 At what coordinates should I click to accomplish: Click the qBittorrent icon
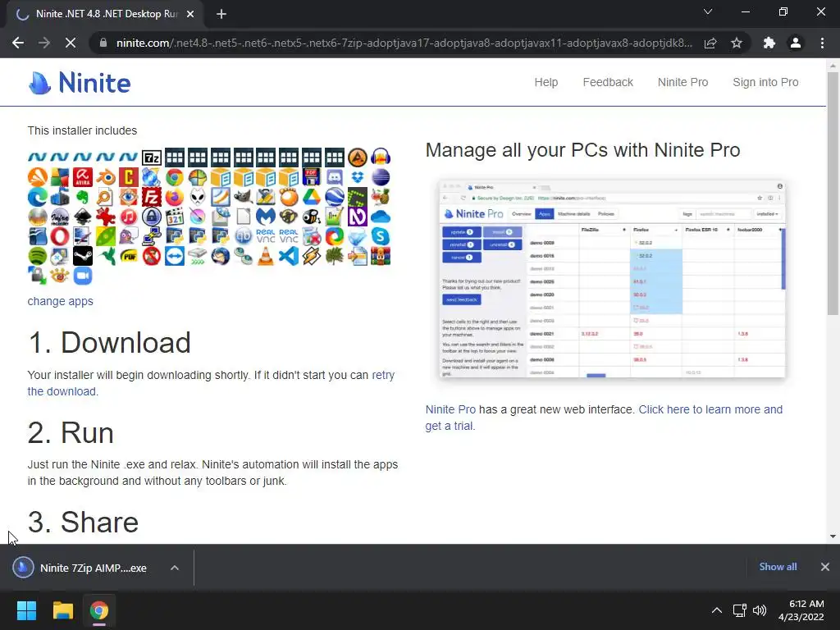click(243, 236)
